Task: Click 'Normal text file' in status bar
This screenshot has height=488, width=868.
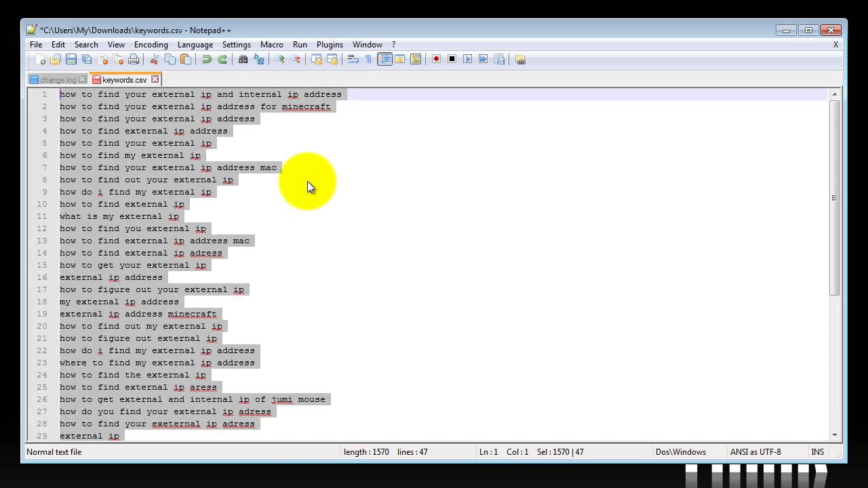Action: click(x=54, y=452)
